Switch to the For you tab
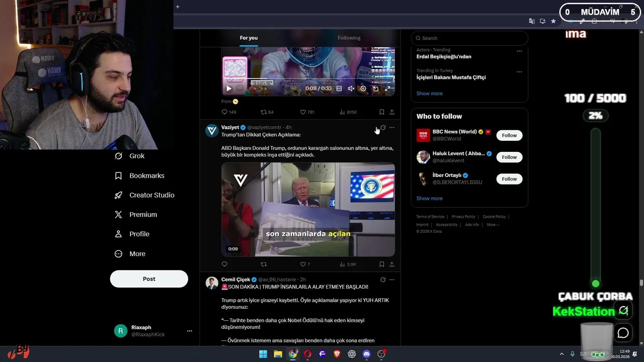The image size is (644, 362). click(249, 38)
